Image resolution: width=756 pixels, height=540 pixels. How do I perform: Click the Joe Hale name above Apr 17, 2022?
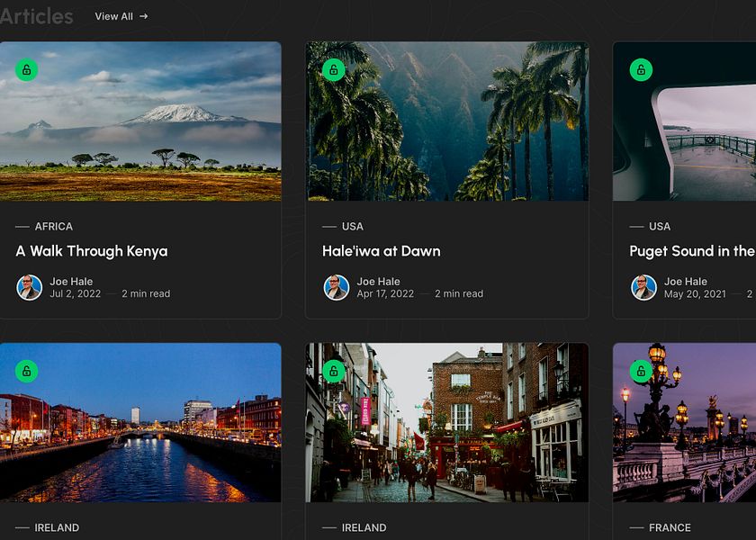click(x=379, y=282)
